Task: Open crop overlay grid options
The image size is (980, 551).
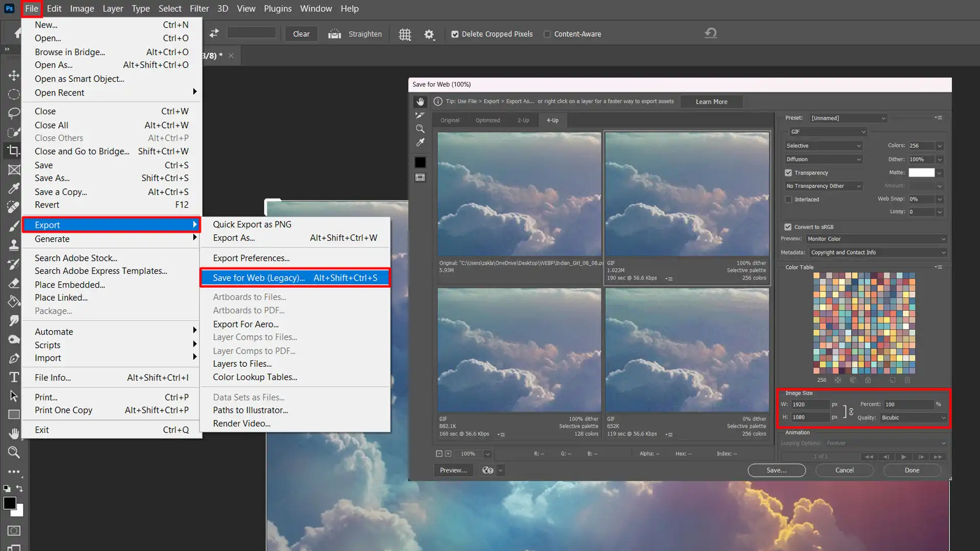Action: pos(405,34)
